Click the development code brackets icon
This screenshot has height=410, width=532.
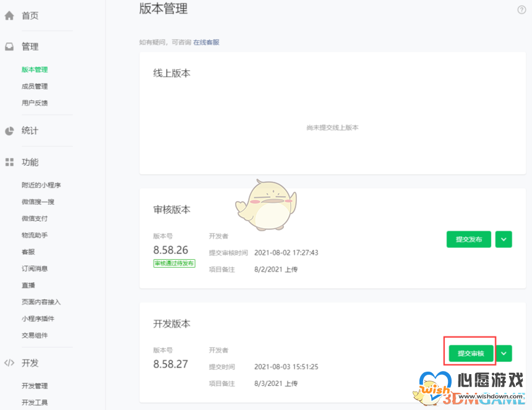point(9,363)
